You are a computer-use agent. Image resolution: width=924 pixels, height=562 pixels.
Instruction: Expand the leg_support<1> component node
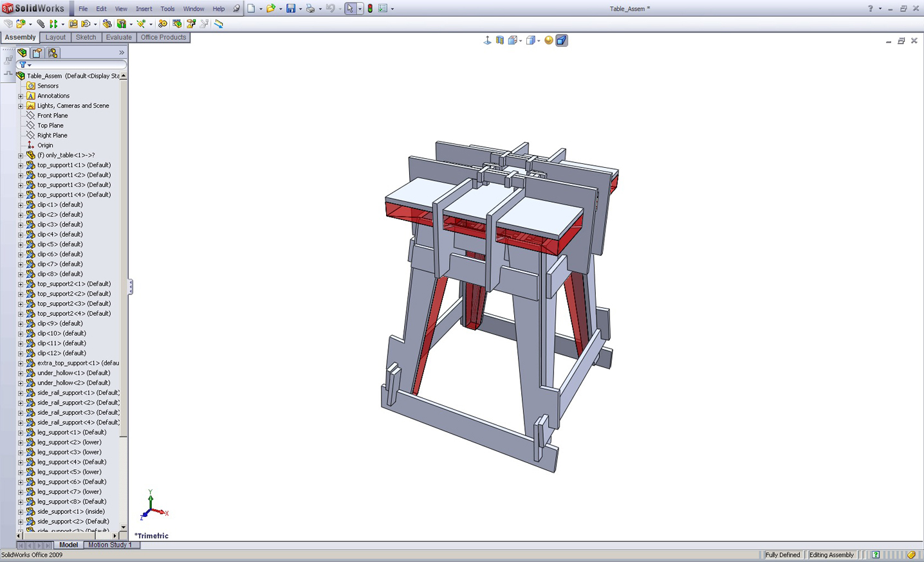[x=21, y=433]
